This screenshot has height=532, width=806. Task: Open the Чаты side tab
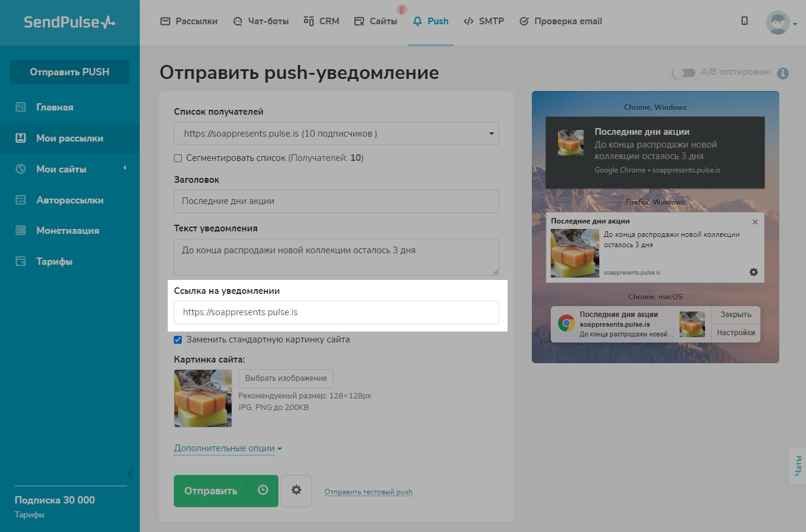pyautogui.click(x=797, y=466)
